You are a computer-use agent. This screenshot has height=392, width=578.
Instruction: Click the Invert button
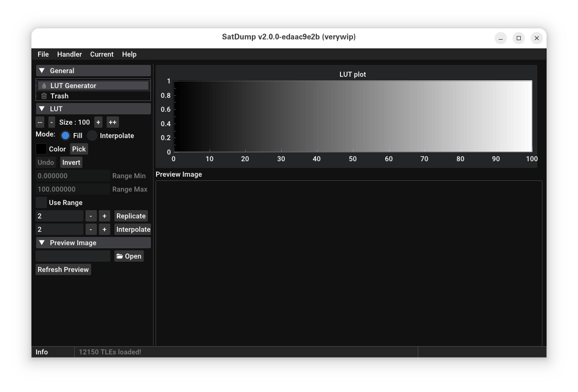coord(71,162)
